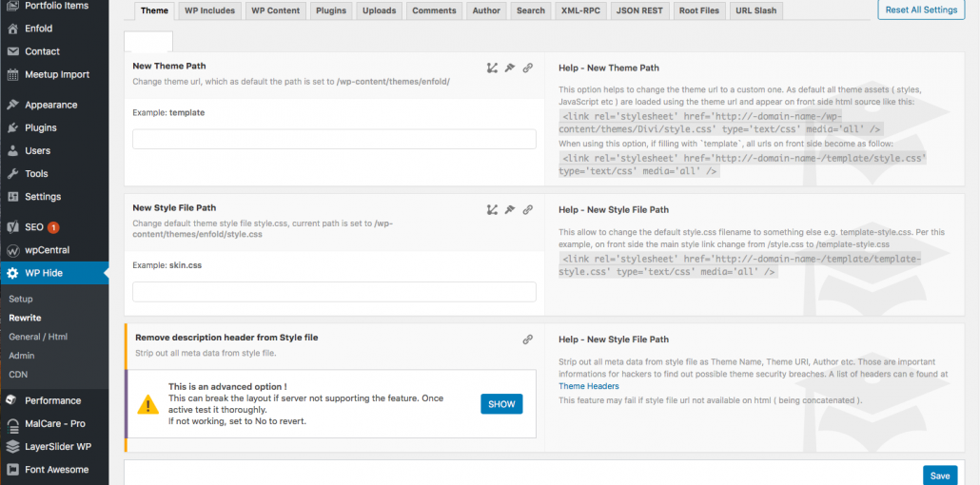
Task: Open the SEO menu with notification badge
Action: (34, 227)
